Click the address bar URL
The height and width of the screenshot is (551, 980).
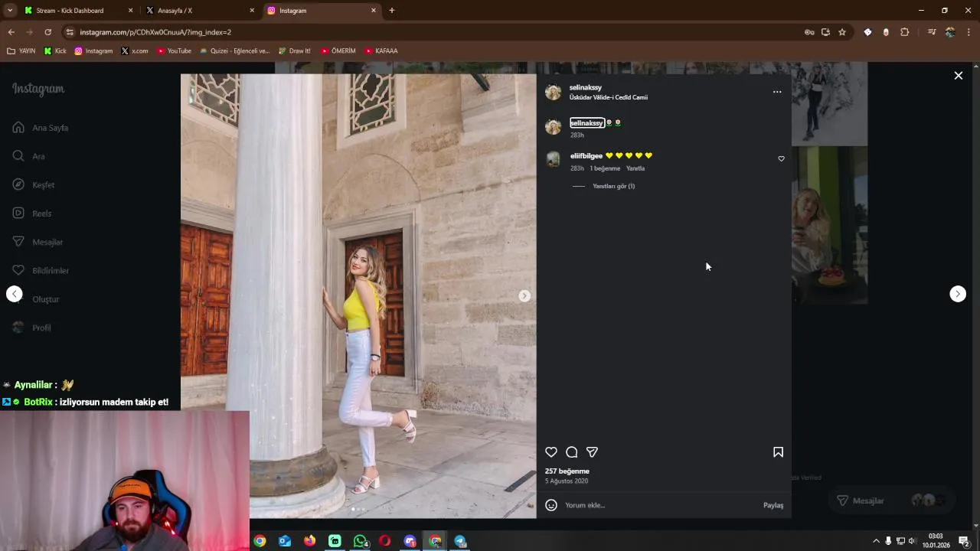pyautogui.click(x=155, y=32)
